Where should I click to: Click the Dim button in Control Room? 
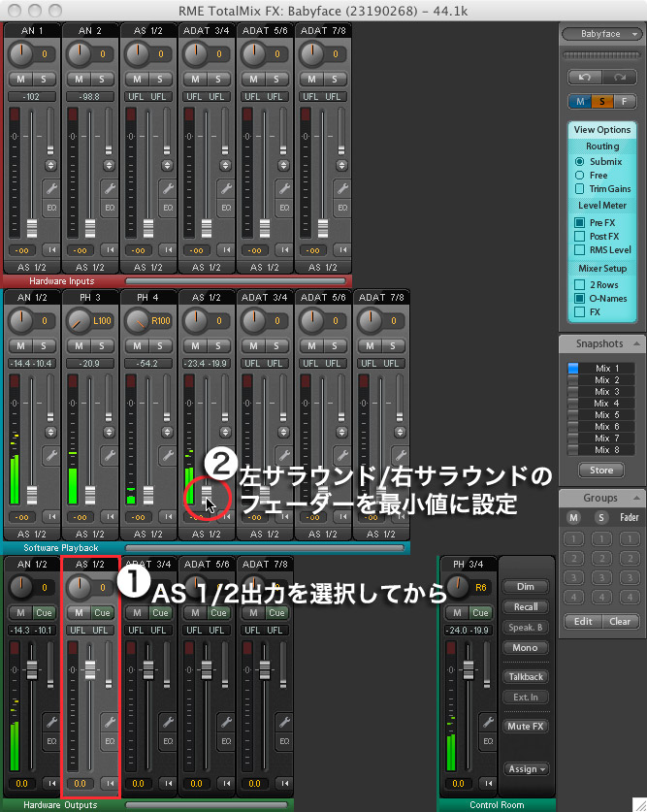[x=526, y=587]
